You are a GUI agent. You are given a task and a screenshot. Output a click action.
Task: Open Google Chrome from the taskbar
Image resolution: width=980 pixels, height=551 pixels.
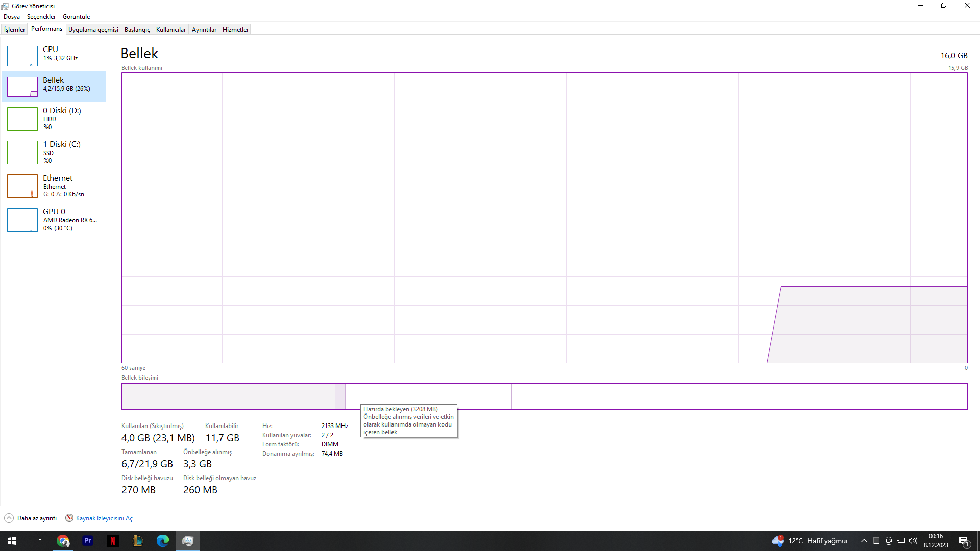click(x=63, y=541)
